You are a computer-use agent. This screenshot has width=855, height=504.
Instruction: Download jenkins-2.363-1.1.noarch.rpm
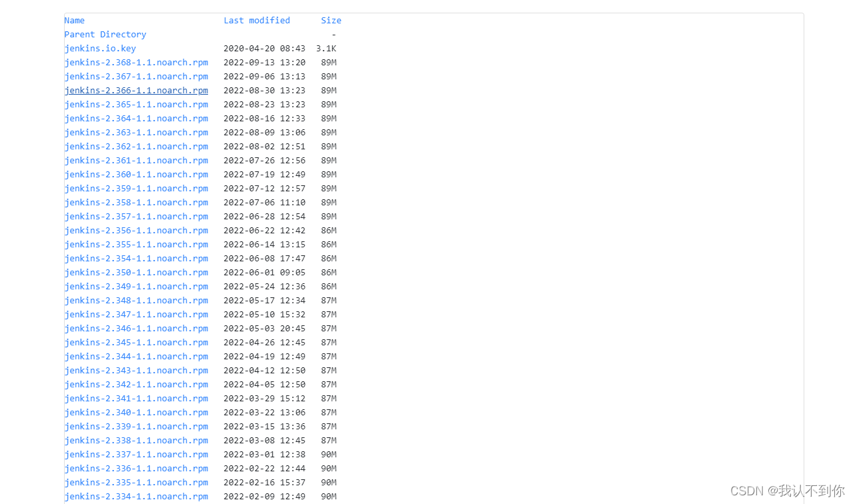pyautogui.click(x=136, y=133)
